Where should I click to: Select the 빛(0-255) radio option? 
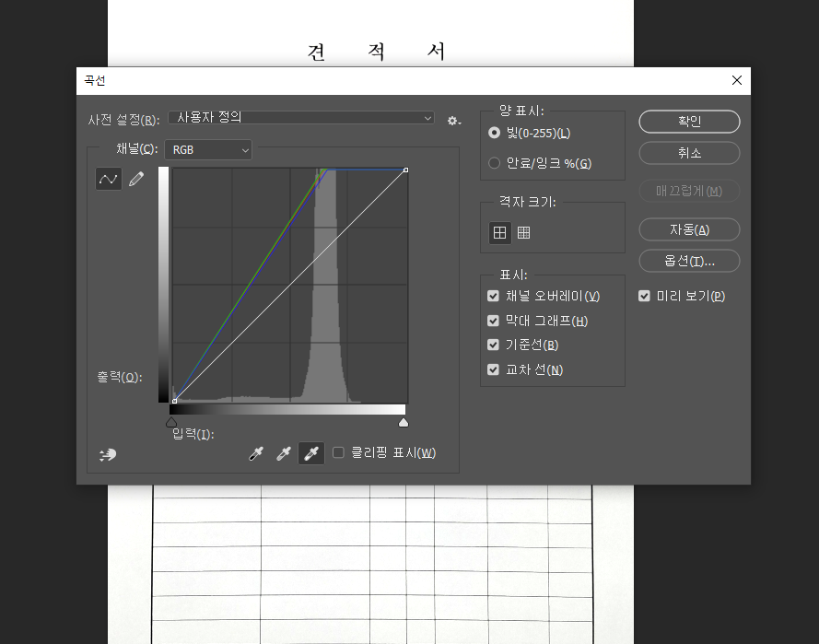pyautogui.click(x=494, y=133)
